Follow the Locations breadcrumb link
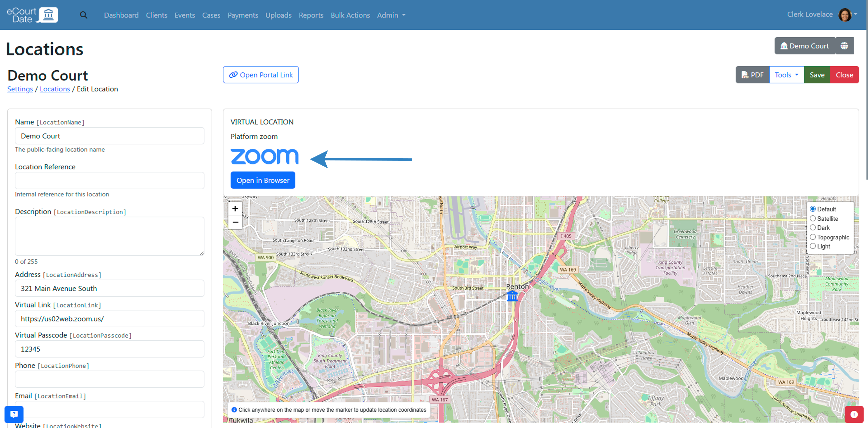Image resolution: width=868 pixels, height=443 pixels. tap(55, 89)
